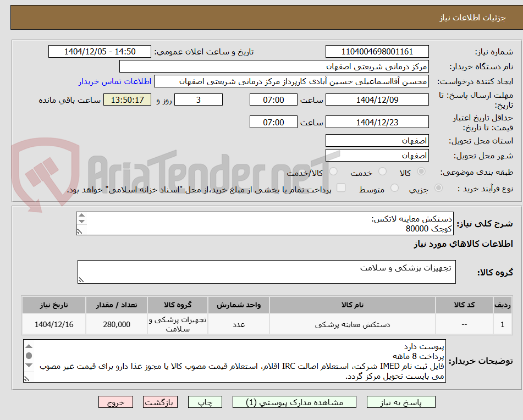Click the شهر محل تحویل field

point(377,156)
